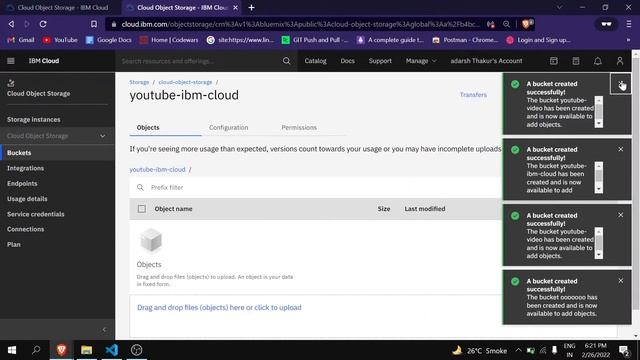This screenshot has height=360, width=640.
Task: Open the Support menu item
Action: pyautogui.click(x=380, y=61)
